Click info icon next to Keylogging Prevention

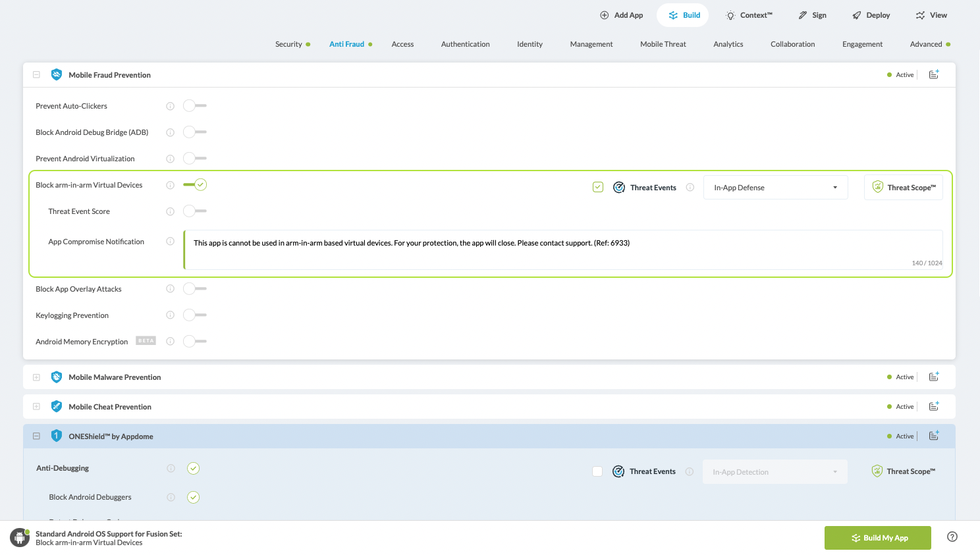tap(170, 315)
